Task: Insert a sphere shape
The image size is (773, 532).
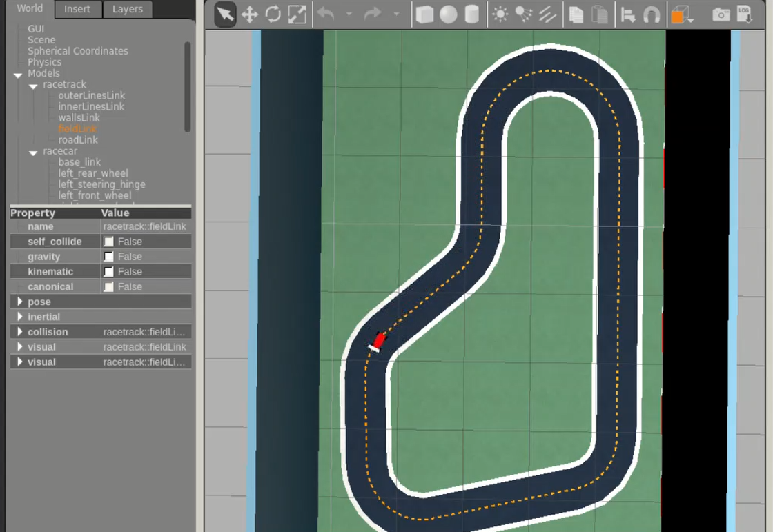Action: (449, 14)
